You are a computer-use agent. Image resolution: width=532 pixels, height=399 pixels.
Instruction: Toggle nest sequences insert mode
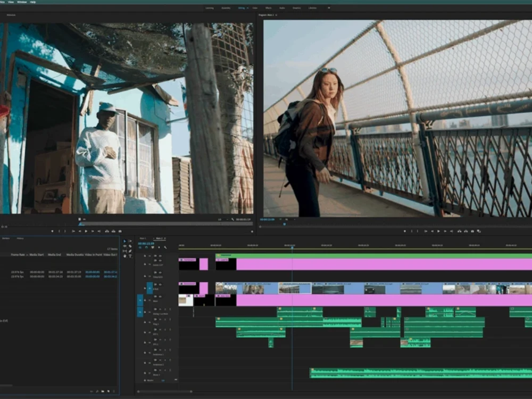(x=140, y=247)
